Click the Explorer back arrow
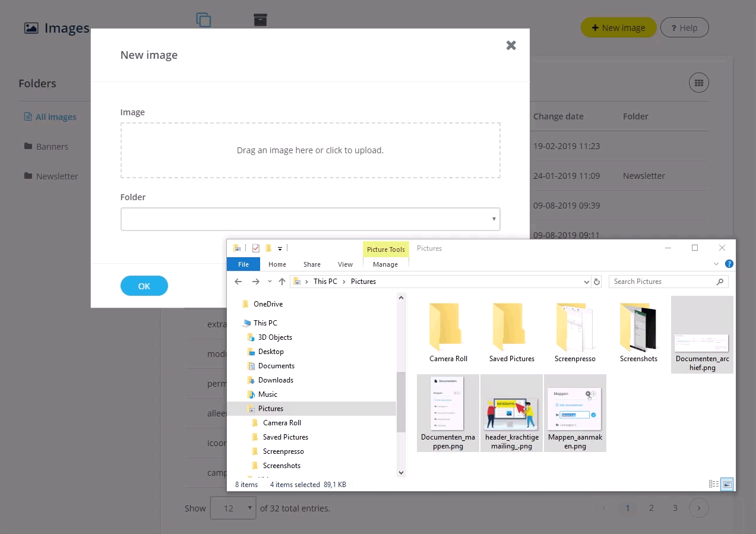756x534 pixels. pyautogui.click(x=238, y=282)
